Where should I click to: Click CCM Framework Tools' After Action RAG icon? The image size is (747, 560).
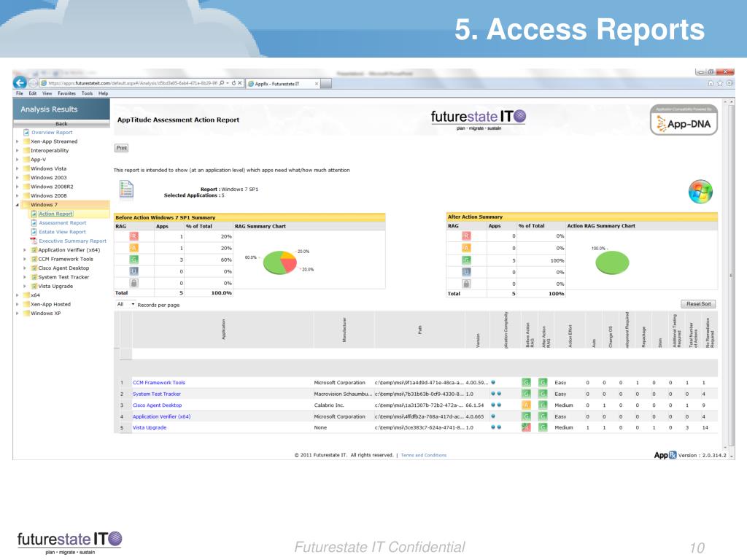coord(543,382)
